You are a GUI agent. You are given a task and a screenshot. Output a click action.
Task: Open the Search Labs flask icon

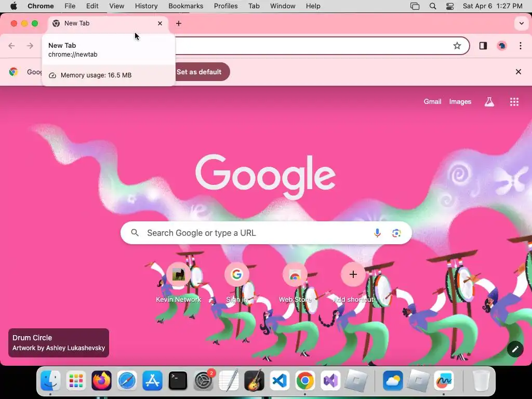click(489, 101)
